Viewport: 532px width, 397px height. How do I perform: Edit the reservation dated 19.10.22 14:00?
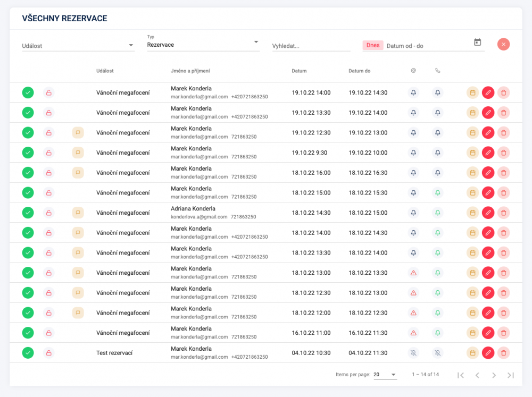point(488,92)
